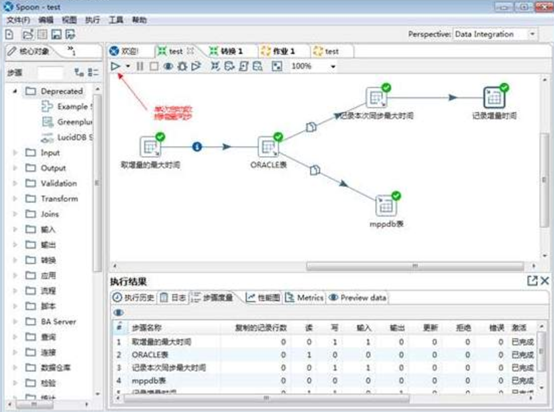
Task: Select the leftmost table input step
Action: click(150, 147)
